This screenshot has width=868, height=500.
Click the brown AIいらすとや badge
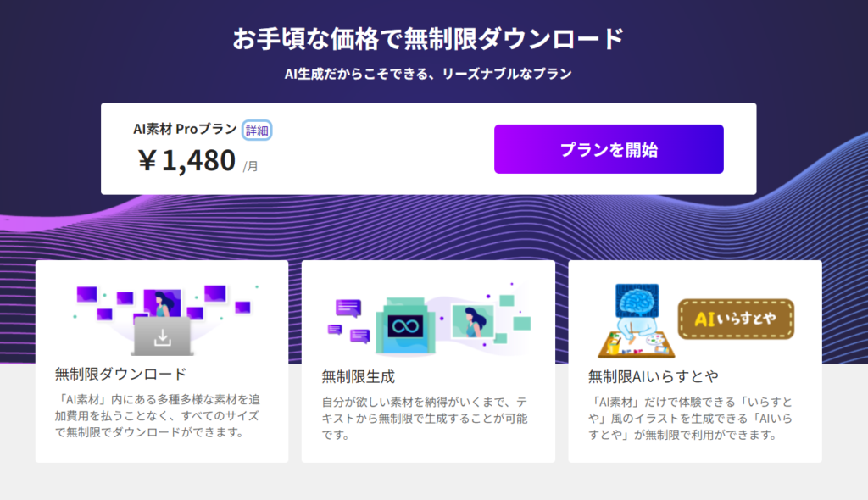pos(736,319)
